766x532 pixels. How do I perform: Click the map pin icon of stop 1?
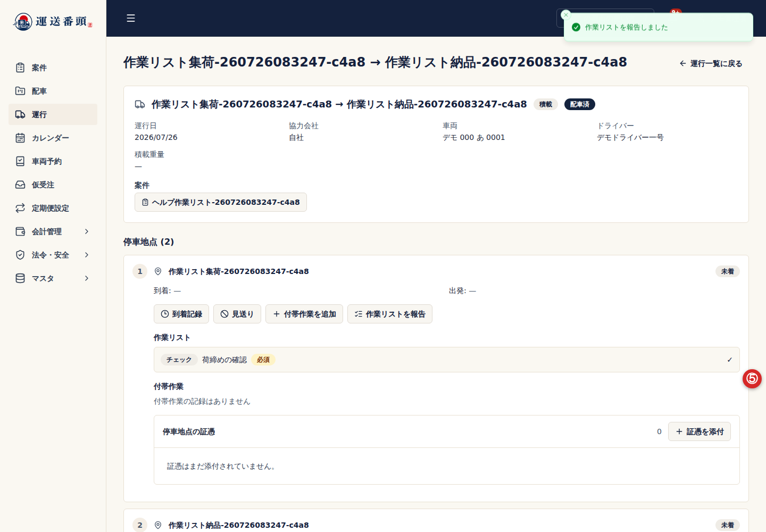click(158, 271)
